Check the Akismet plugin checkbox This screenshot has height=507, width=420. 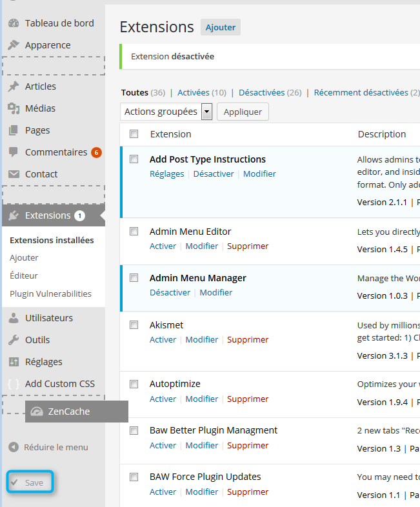[134, 324]
